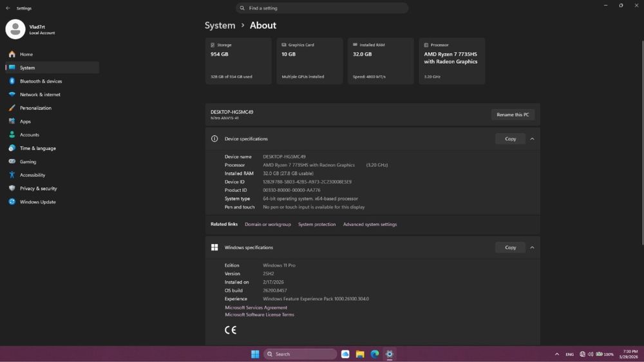Screen dimensions: 644x362
Task: Click the cloud app icon in taskbar
Action: tap(345, 354)
